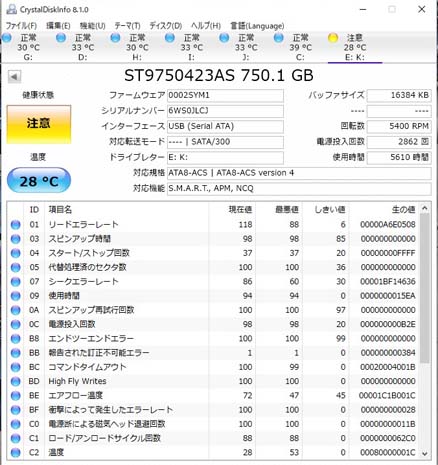Select raw value 000000000384
438x465 pixels.
(388, 353)
